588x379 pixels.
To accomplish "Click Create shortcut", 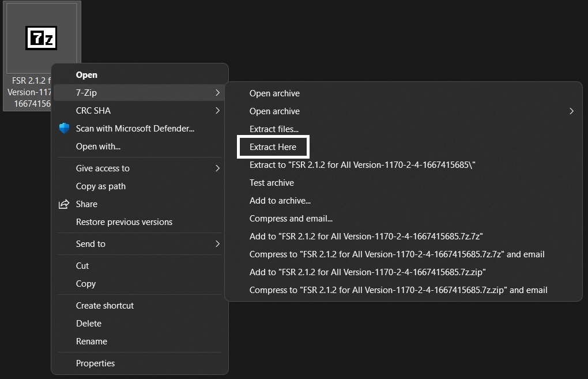I will point(104,306).
